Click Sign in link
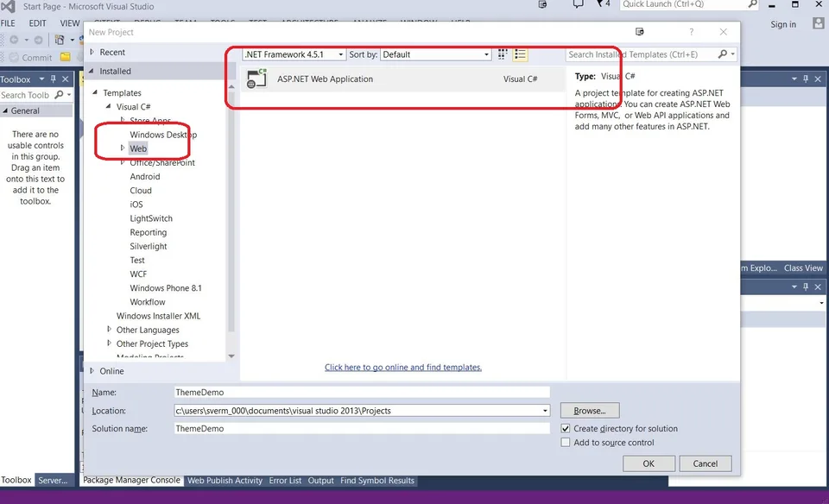 783,24
